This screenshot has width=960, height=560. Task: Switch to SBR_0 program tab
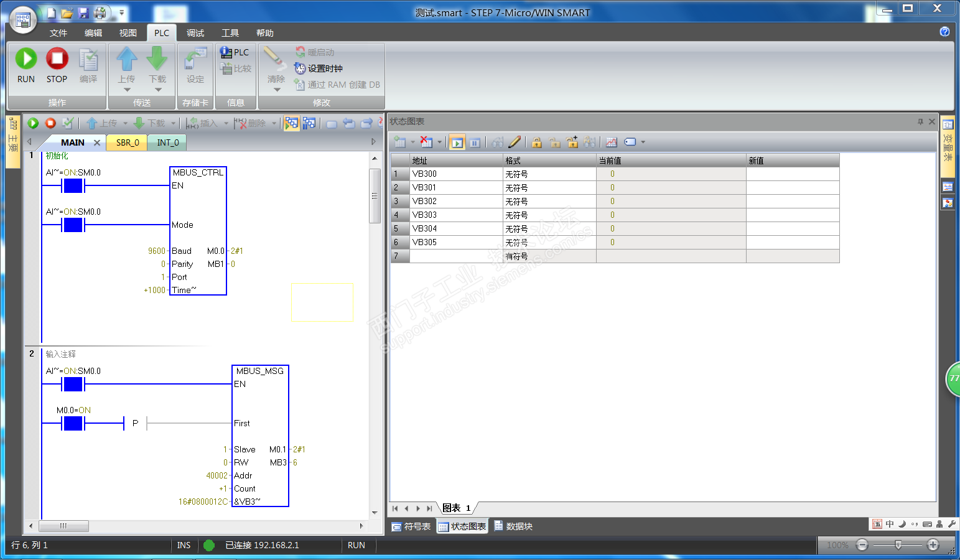[128, 142]
